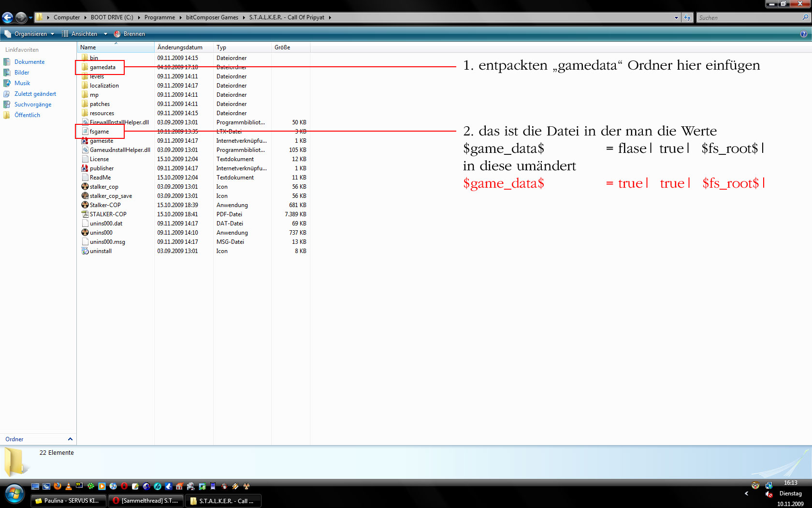Image resolution: width=812 pixels, height=508 pixels.
Task: Launch Opera from quick launch
Action: point(124,486)
